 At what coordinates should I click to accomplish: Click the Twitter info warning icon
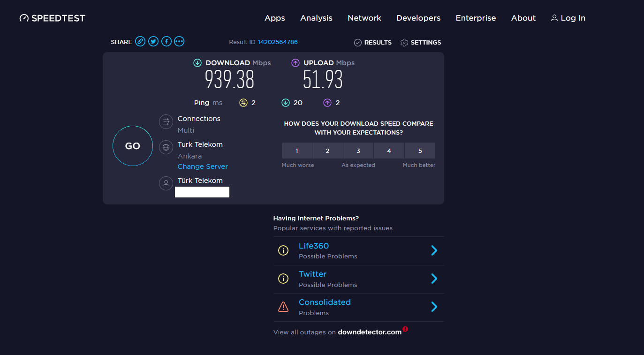[283, 279]
